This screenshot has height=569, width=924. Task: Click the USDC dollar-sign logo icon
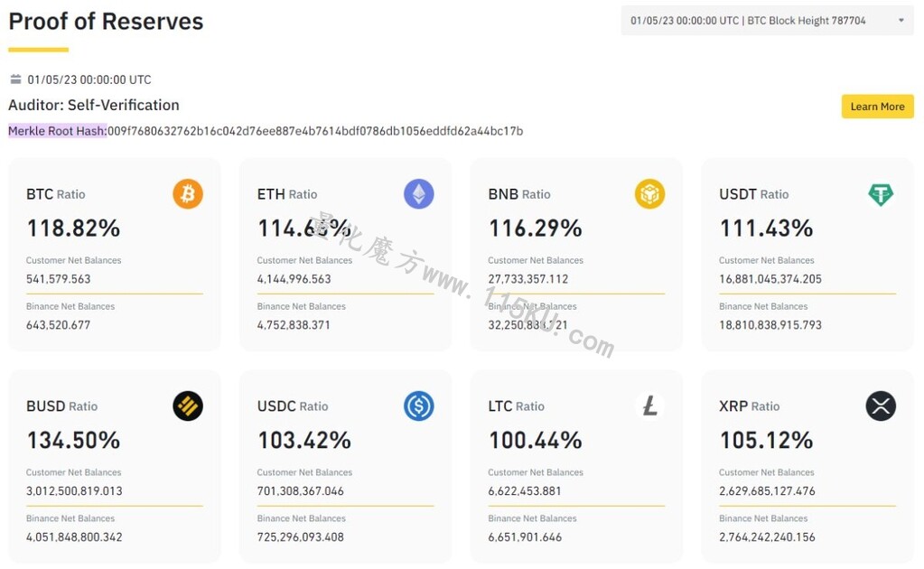419,406
